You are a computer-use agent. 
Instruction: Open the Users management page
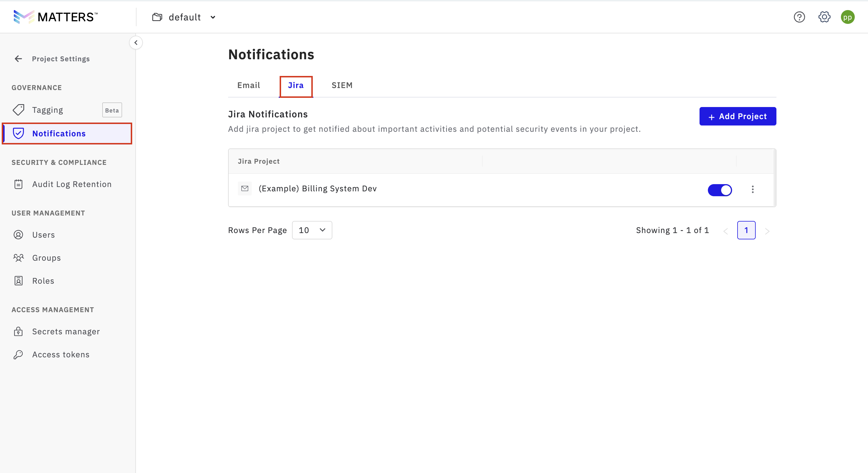click(x=43, y=235)
